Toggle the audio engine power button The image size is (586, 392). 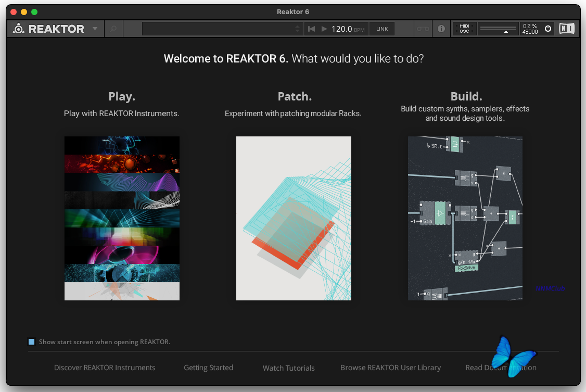coord(548,29)
